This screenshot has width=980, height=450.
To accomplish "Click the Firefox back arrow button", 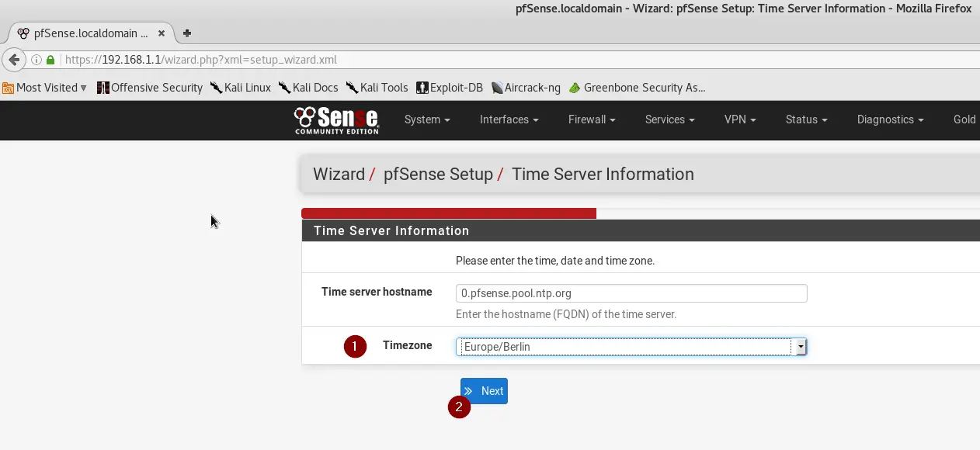I will pyautogui.click(x=14, y=60).
